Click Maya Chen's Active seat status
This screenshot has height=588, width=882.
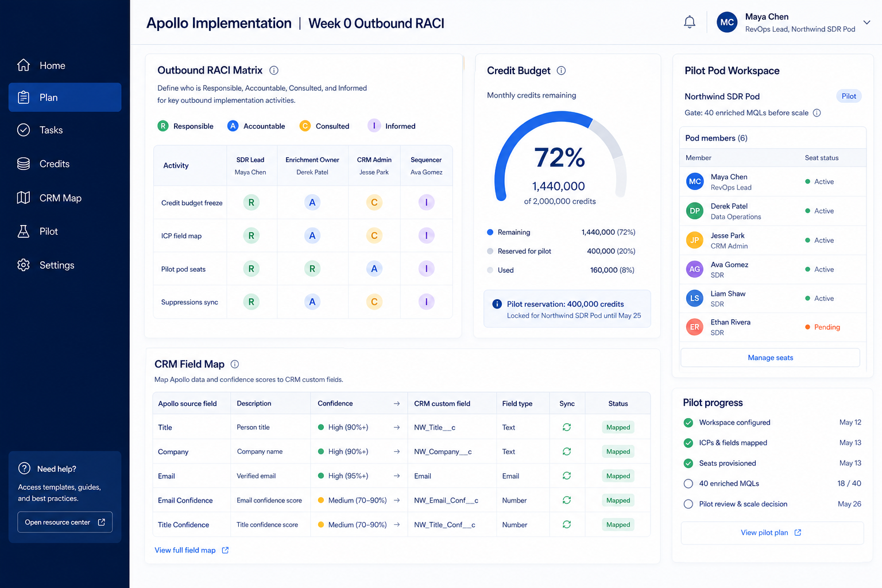coord(820,181)
